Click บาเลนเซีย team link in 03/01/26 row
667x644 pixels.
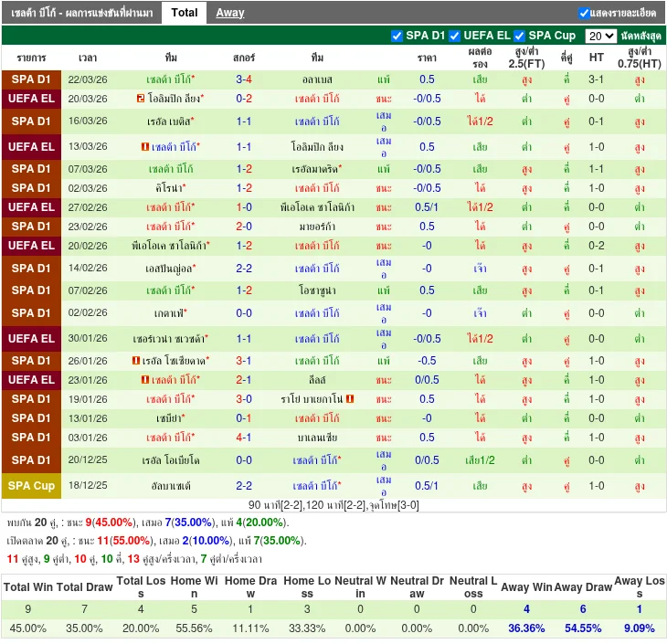point(317,438)
